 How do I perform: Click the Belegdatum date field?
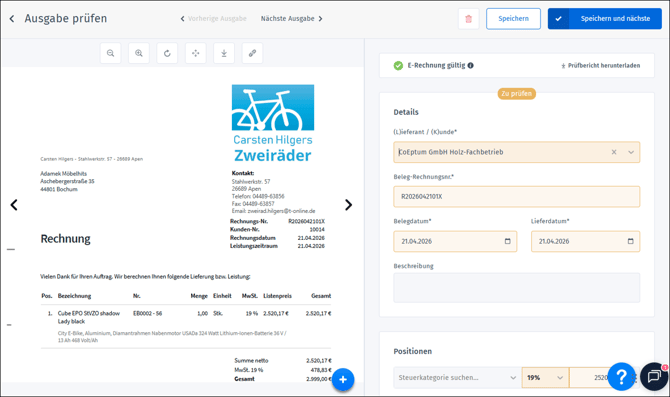[x=455, y=241]
